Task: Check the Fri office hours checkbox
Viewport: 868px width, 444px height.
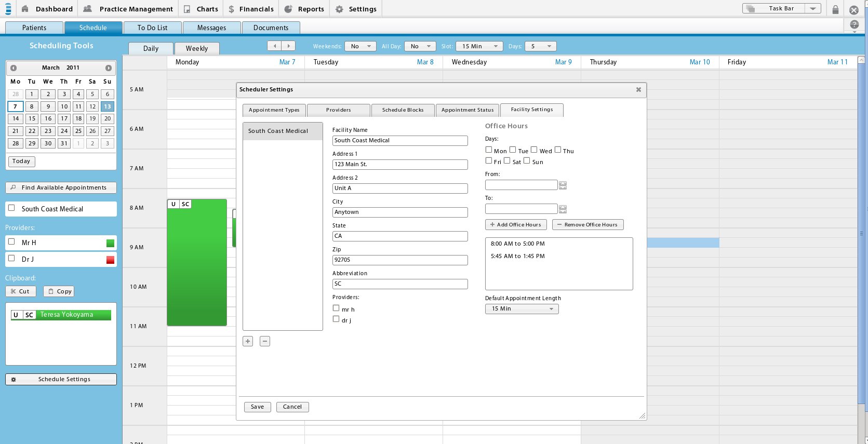Action: [489, 161]
